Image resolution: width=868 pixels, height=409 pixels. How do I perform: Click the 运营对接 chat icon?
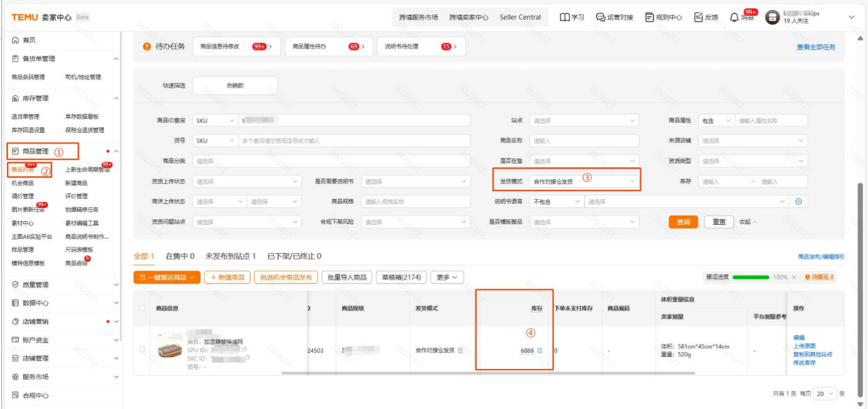tap(600, 17)
